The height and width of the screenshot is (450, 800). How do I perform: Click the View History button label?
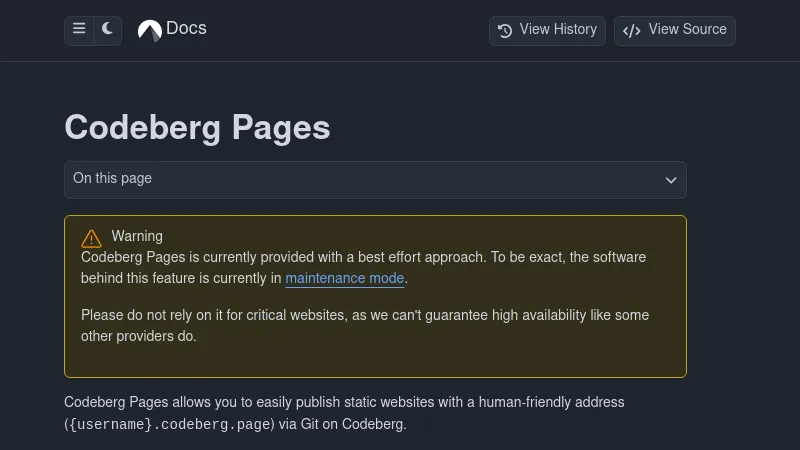point(558,30)
